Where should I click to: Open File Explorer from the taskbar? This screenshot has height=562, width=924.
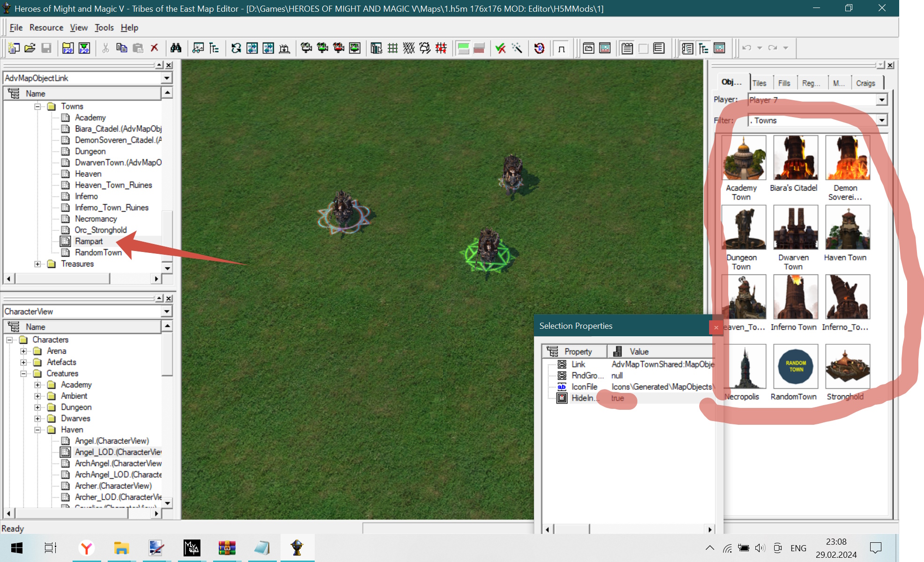[121, 547]
